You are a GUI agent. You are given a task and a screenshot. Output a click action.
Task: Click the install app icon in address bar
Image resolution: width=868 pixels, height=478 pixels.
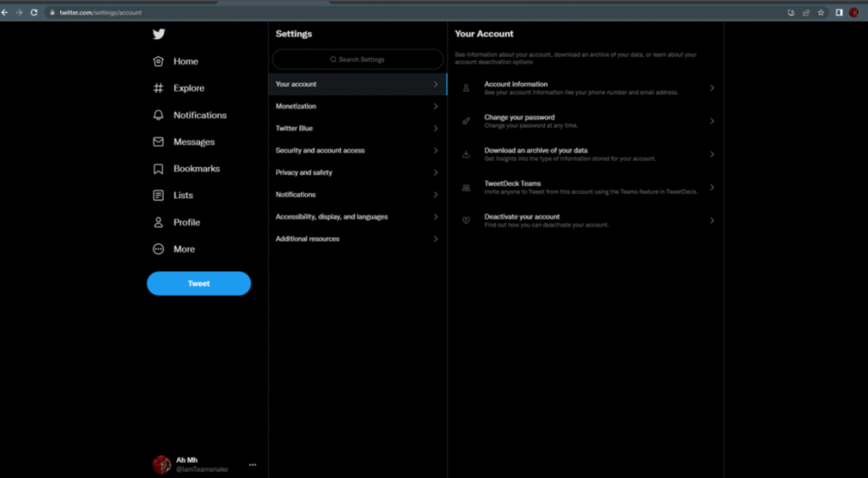(x=791, y=12)
